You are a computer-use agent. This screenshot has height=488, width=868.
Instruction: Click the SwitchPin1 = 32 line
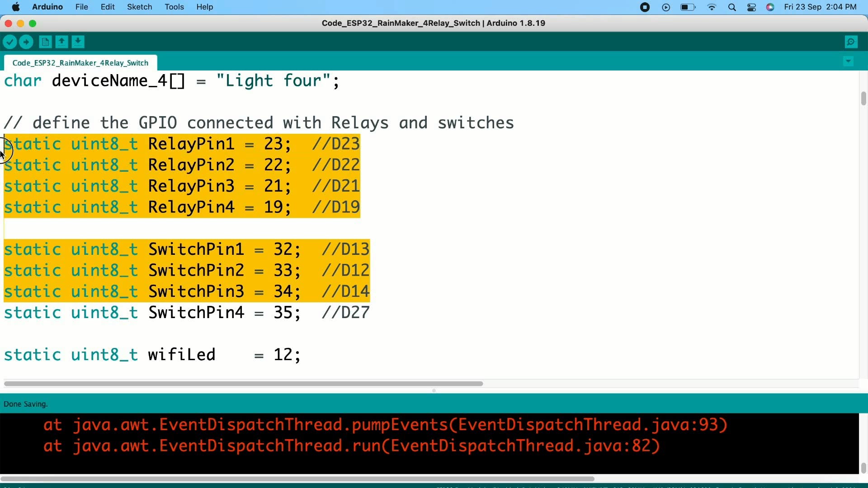[x=187, y=249]
